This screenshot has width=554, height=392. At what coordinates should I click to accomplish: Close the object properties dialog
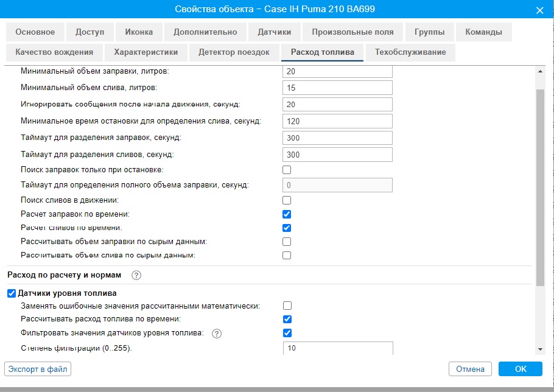pos(539,10)
